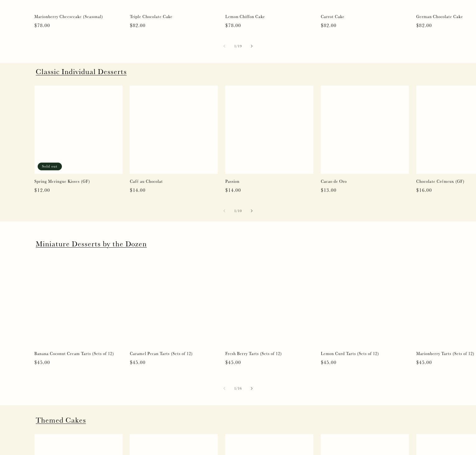This screenshot has height=455, width=476.
Task: Open the Triple Chocolate Cake product
Action: [151, 17]
